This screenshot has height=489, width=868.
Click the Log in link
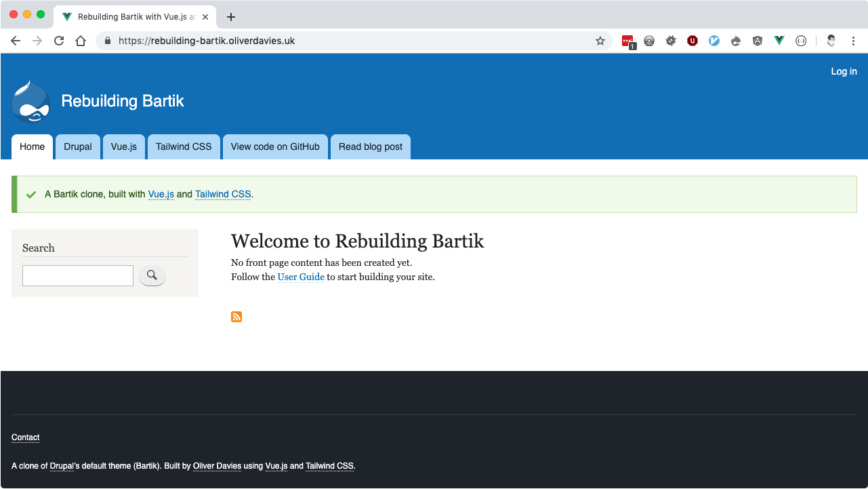[x=844, y=71]
